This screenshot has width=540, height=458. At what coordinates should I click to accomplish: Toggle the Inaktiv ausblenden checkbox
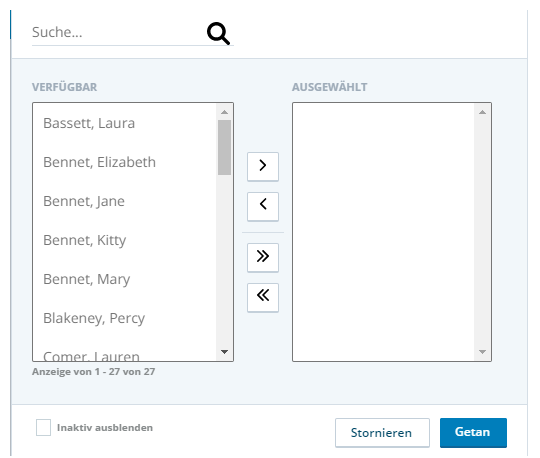coord(43,427)
